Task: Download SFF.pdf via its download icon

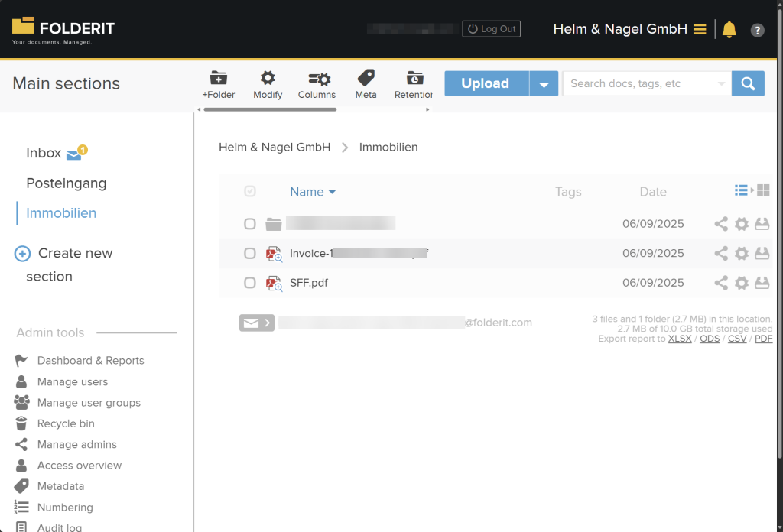Action: tap(762, 283)
